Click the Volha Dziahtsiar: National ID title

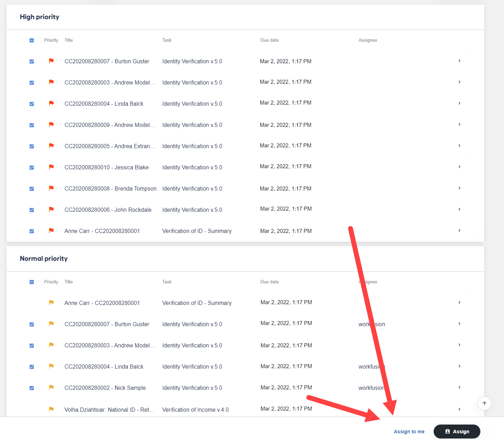109,410
